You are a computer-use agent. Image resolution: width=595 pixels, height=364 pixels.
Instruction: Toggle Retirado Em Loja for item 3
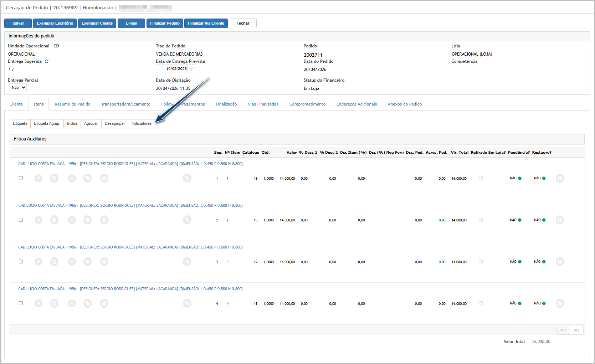click(481, 261)
